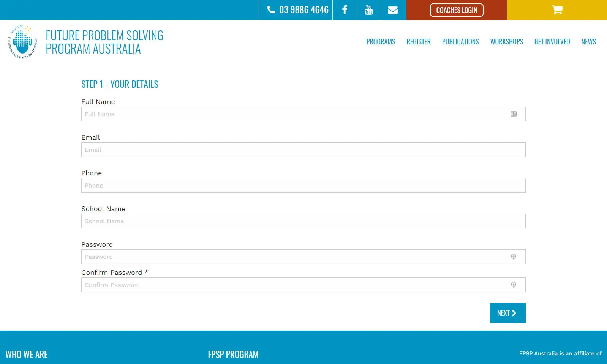This screenshot has width=607, height=364.
Task: Click the autofill icon in Full Name field
Action: 513,114
